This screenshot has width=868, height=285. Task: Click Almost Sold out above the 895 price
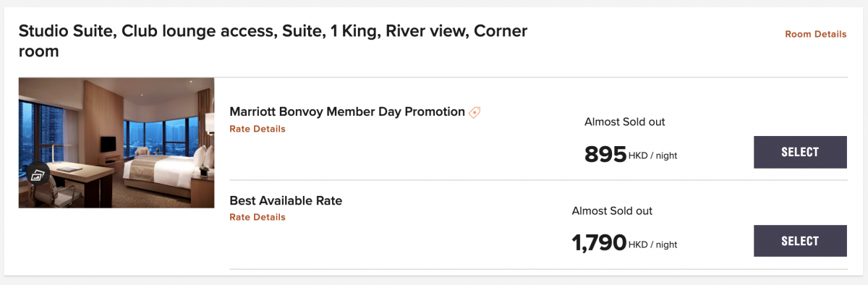point(624,122)
